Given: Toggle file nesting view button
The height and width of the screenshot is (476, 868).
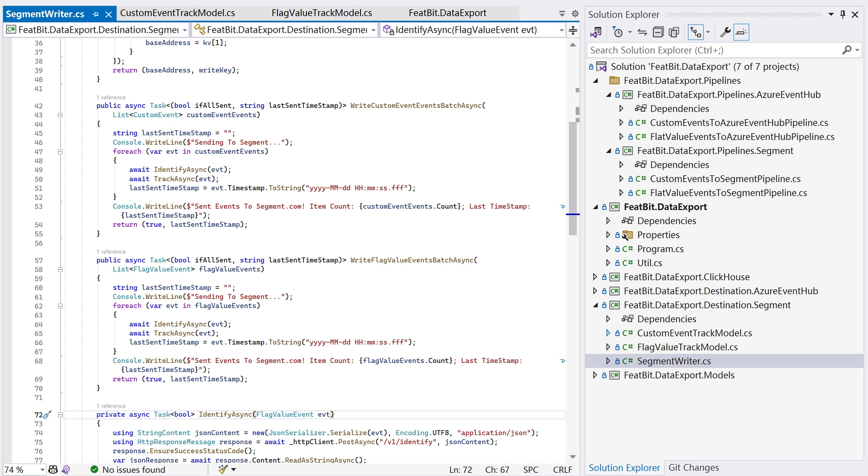Looking at the screenshot, I should pyautogui.click(x=696, y=32).
